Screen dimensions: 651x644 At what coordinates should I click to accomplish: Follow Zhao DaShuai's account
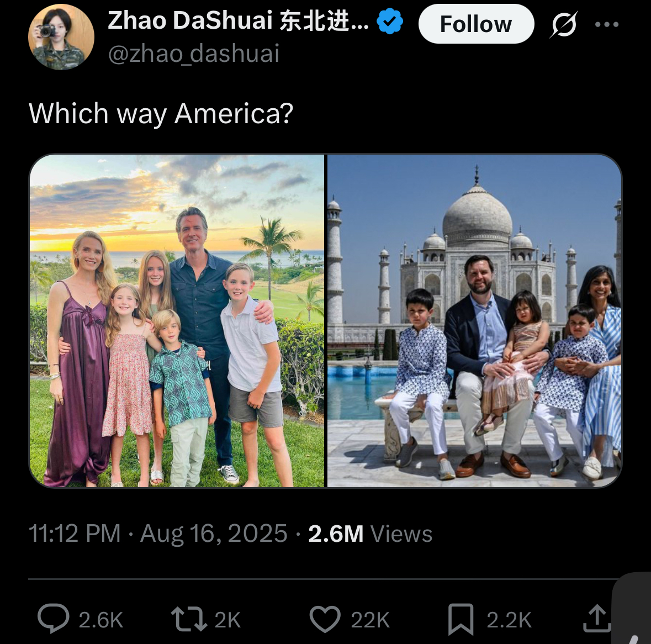476,24
